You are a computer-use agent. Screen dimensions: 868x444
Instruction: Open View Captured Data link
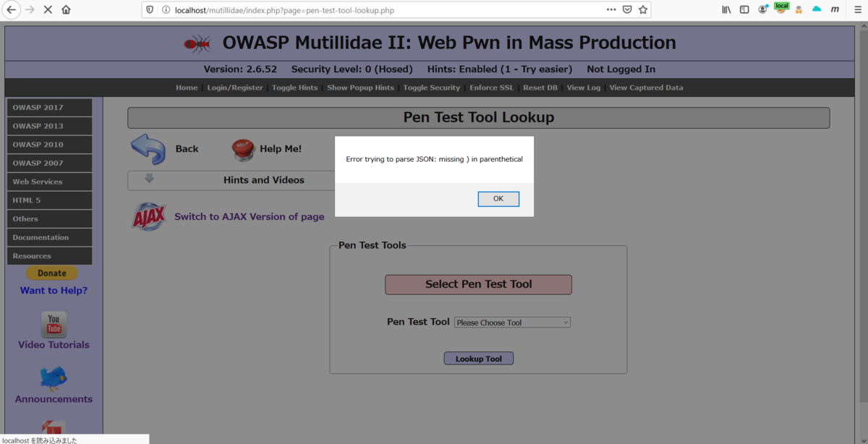(646, 87)
